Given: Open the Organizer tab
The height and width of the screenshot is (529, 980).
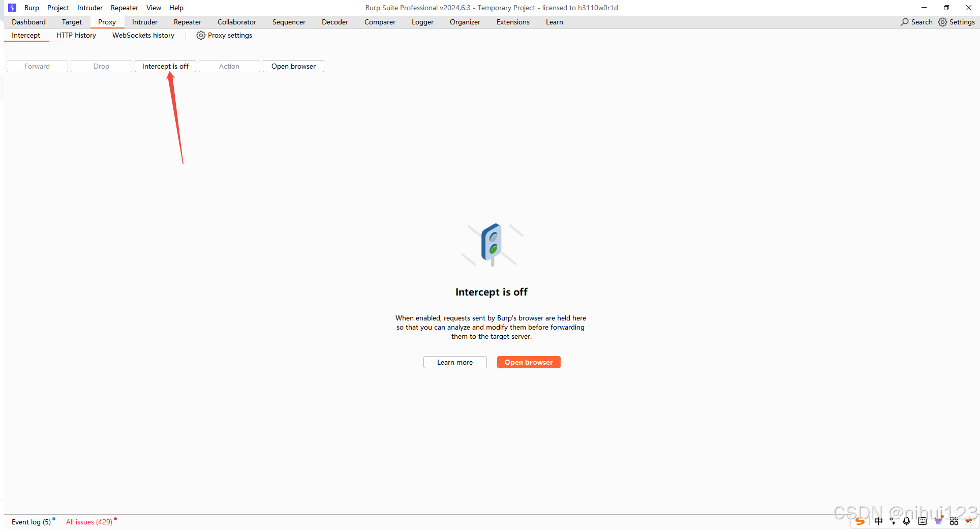Looking at the screenshot, I should [465, 22].
